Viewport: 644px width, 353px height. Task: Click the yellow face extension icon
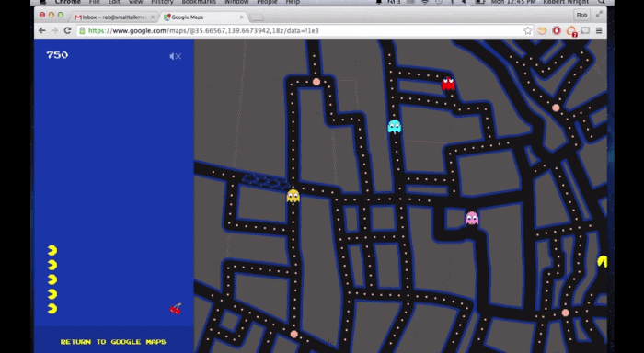[x=542, y=30]
